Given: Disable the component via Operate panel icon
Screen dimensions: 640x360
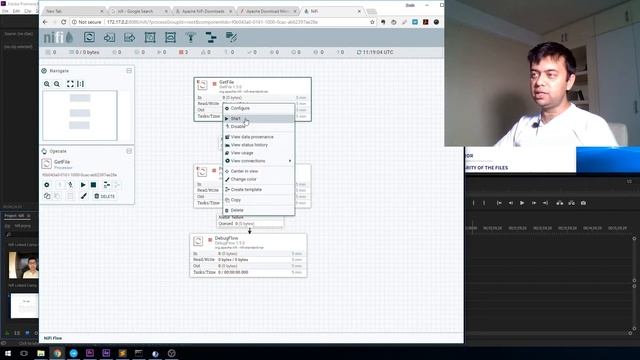Looking at the screenshot, I should (x=71, y=185).
